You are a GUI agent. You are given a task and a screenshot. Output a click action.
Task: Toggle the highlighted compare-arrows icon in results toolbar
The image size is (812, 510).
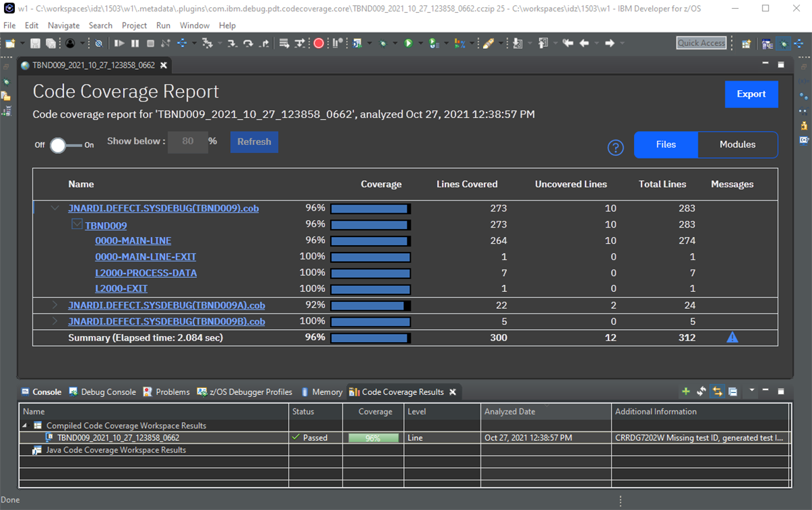(x=717, y=391)
